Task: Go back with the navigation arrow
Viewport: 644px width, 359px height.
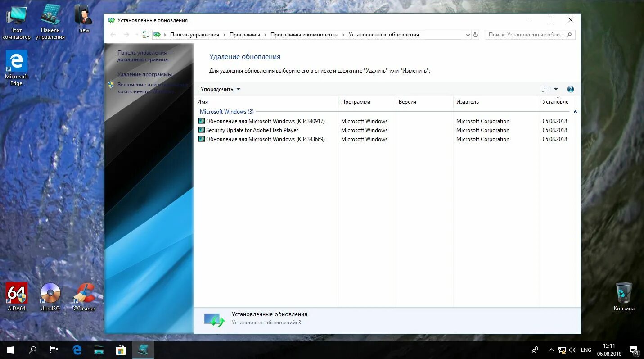Action: point(113,35)
